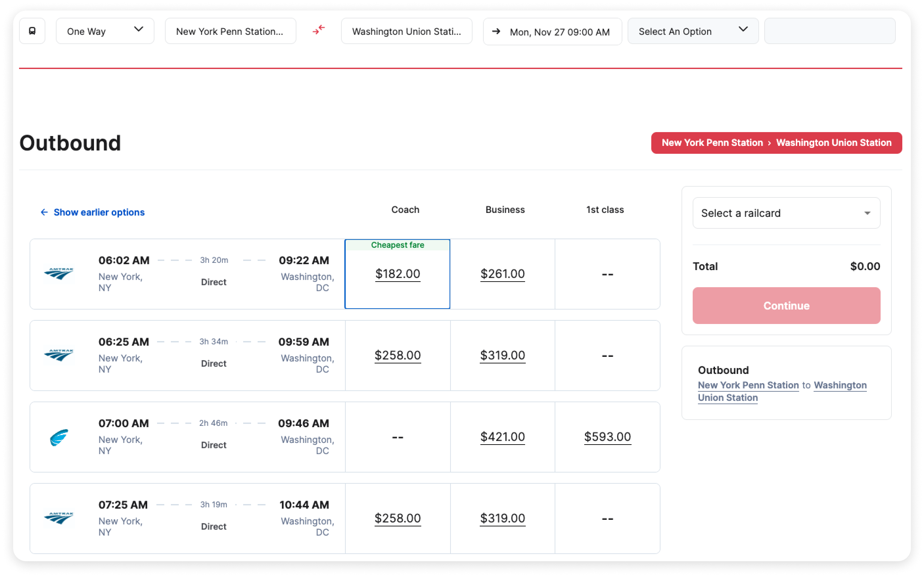Choose $421.00 Business fare on 07:00 AM train

502,437
